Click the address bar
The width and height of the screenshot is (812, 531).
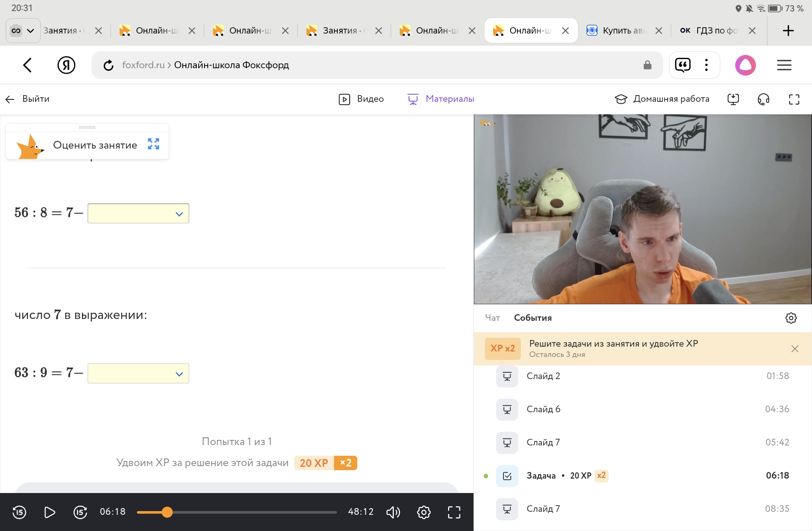click(x=377, y=65)
